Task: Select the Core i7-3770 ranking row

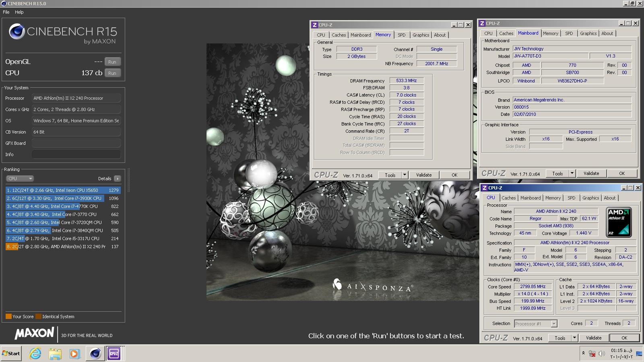Action: coord(63,214)
